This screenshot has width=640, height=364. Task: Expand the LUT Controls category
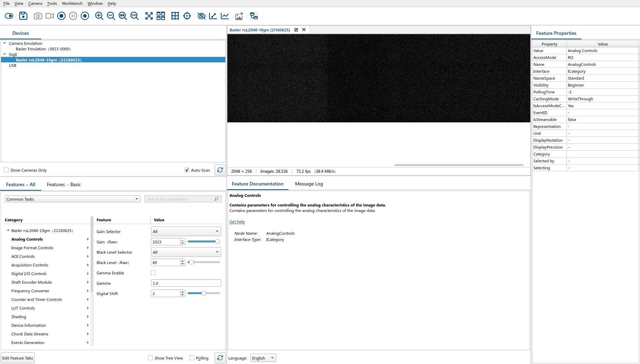[x=88, y=308]
